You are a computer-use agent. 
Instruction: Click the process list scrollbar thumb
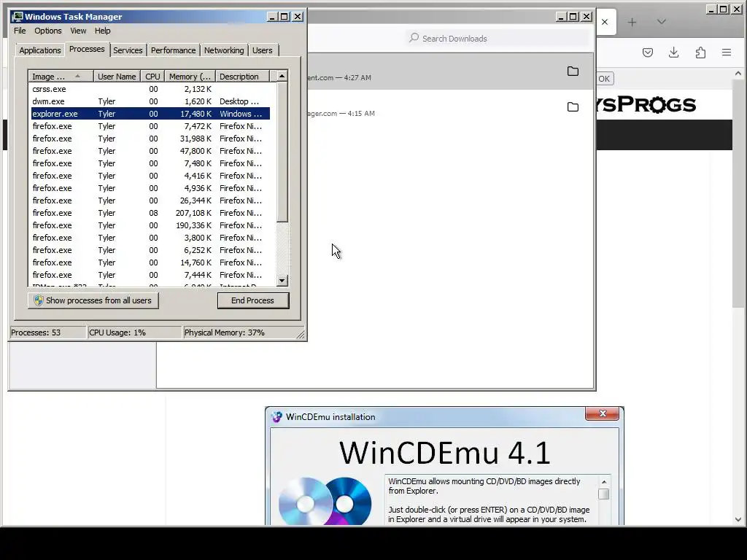(x=282, y=152)
